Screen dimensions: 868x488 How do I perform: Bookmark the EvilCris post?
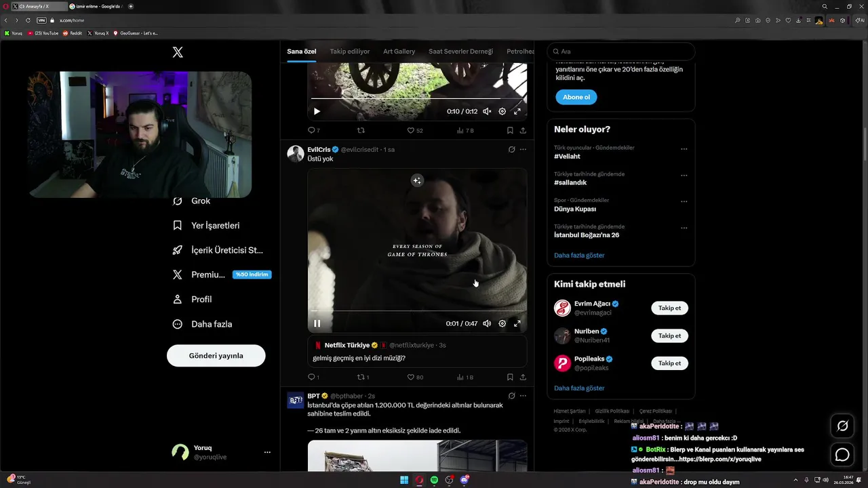510,377
